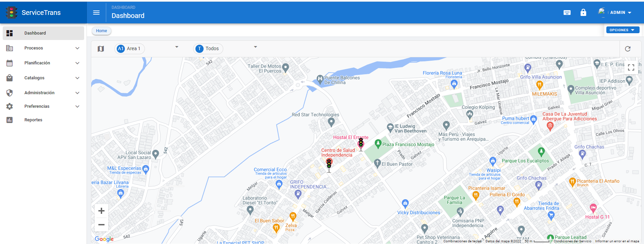Click the map icon in toolbar
This screenshot has width=644, height=244.
tap(101, 49)
